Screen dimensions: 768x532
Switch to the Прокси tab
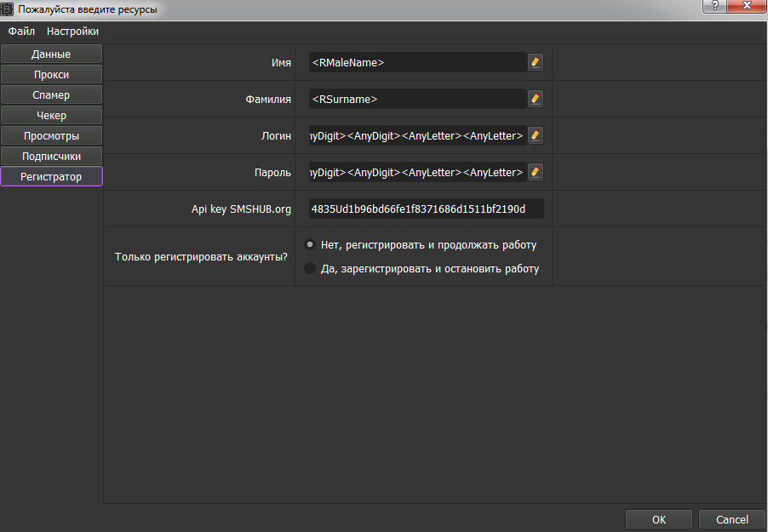[x=51, y=74]
